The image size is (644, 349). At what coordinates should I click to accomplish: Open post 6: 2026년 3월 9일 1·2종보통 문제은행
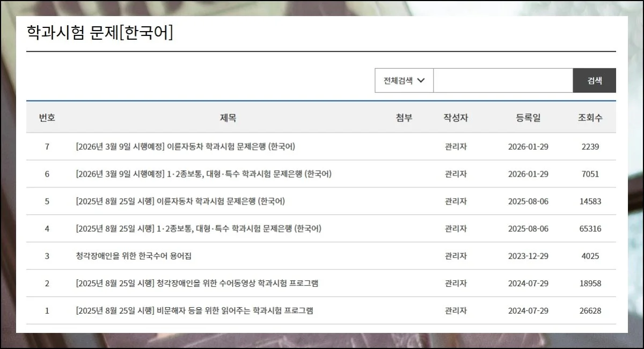(203, 174)
